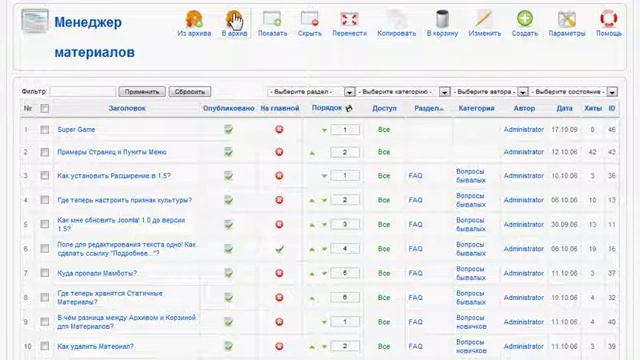
Task: Click the save order icon beside 'Порядок'
Action: pos(349,108)
